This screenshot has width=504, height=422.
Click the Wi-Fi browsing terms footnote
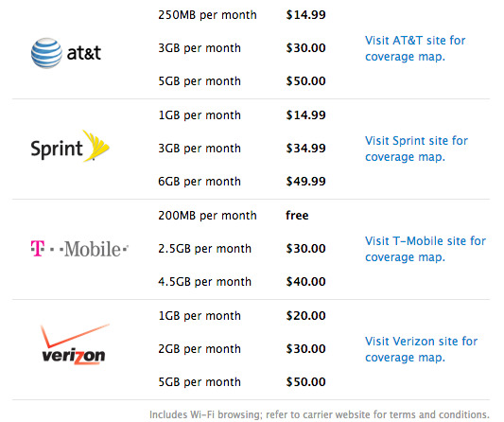320,414
